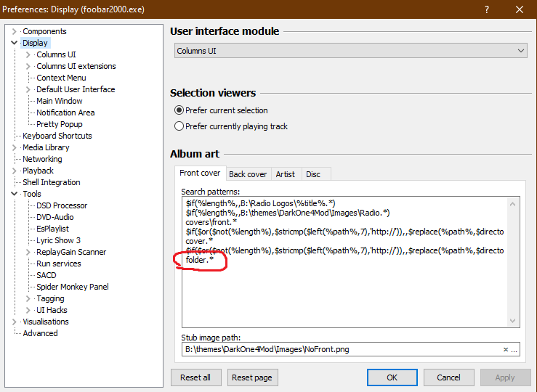Browse for stub image with the ellipsis button
Screen dimensions: 537x392
(514, 349)
